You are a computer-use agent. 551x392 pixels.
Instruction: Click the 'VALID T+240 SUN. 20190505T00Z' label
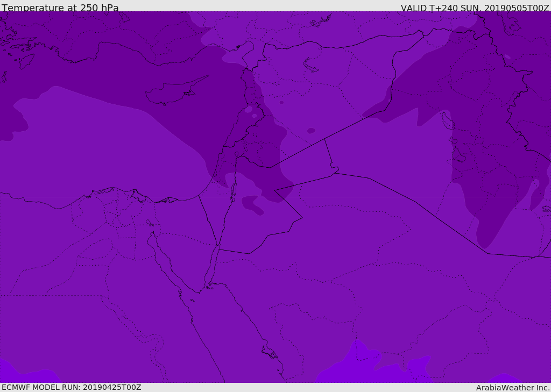coord(475,8)
